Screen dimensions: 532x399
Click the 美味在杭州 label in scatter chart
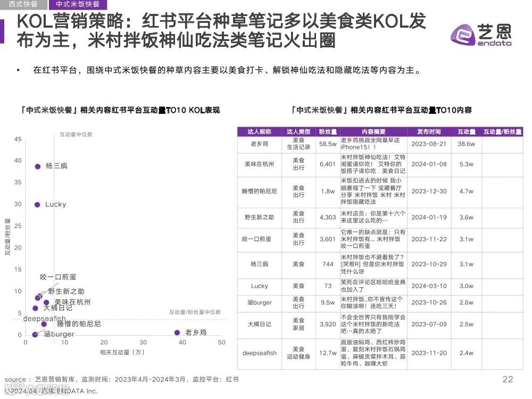click(72, 302)
